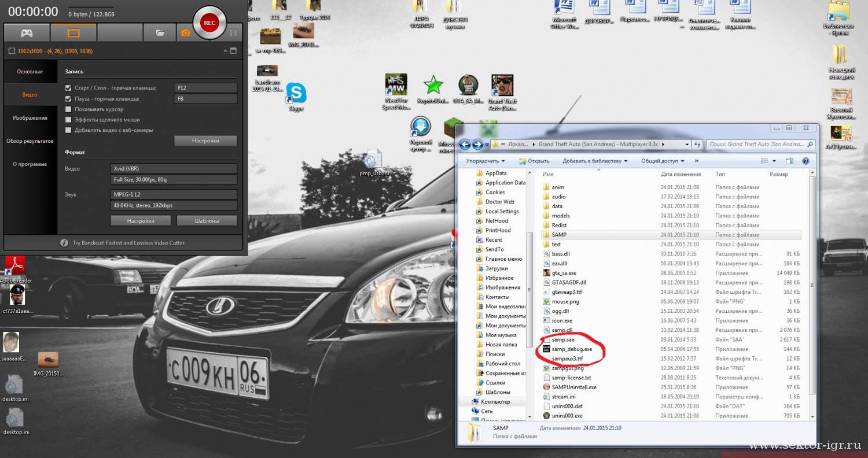Open format Настройки button under Формат
The width and height of the screenshot is (868, 458).
pyautogui.click(x=141, y=220)
